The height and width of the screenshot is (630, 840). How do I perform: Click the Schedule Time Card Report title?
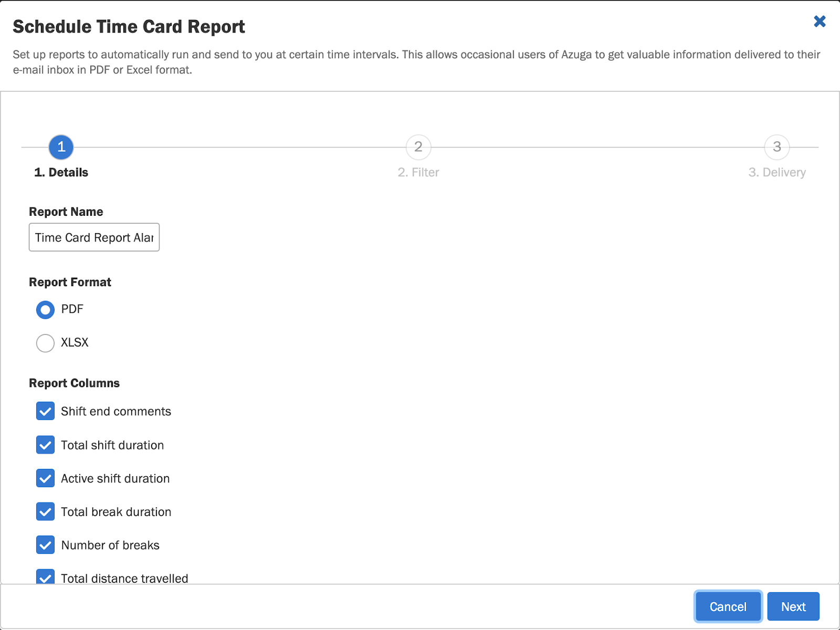(129, 27)
